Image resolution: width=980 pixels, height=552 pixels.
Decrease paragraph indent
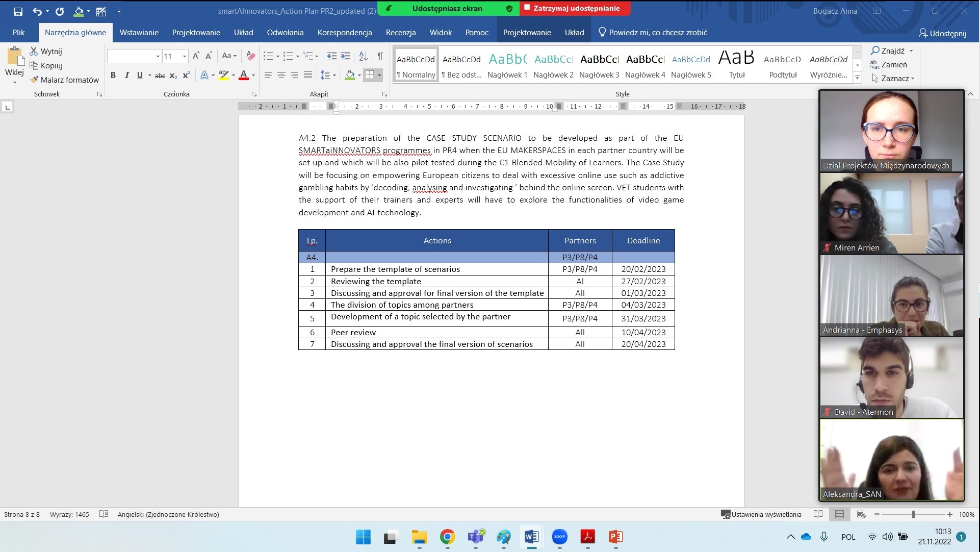(x=332, y=56)
